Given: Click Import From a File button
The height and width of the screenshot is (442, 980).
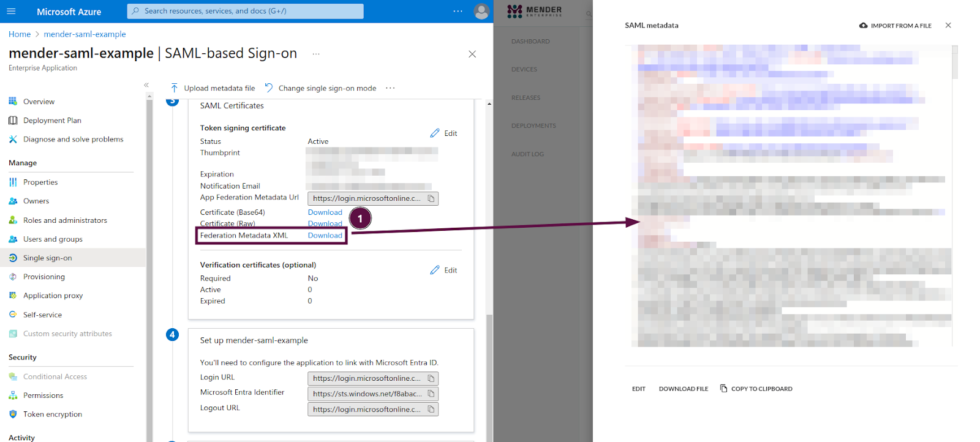Looking at the screenshot, I should 895,26.
